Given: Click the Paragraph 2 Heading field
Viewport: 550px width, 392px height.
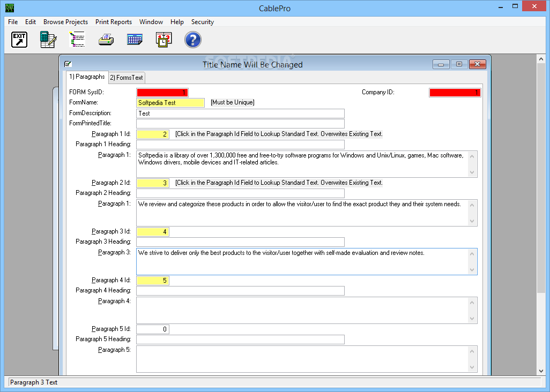Looking at the screenshot, I should tap(240, 193).
